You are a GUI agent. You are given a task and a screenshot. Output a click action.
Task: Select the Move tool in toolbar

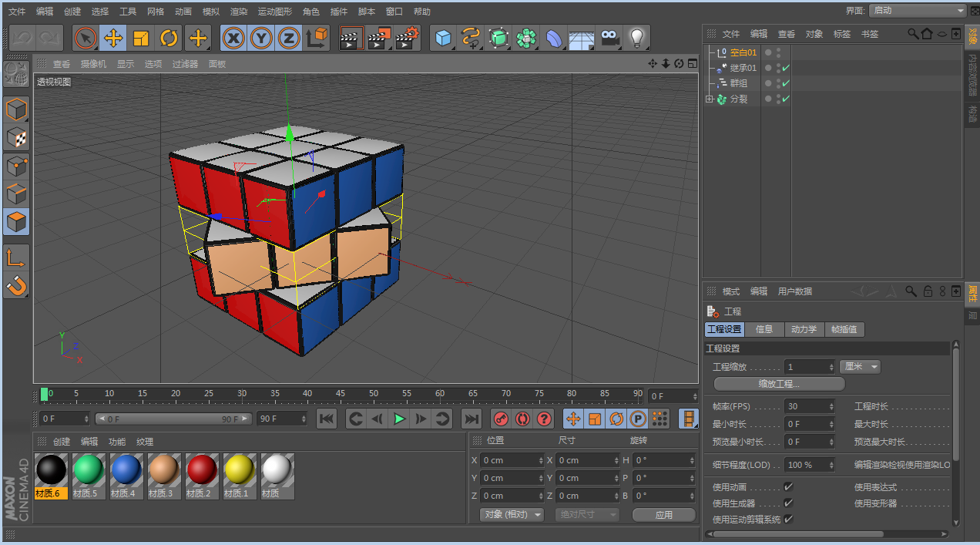(113, 38)
